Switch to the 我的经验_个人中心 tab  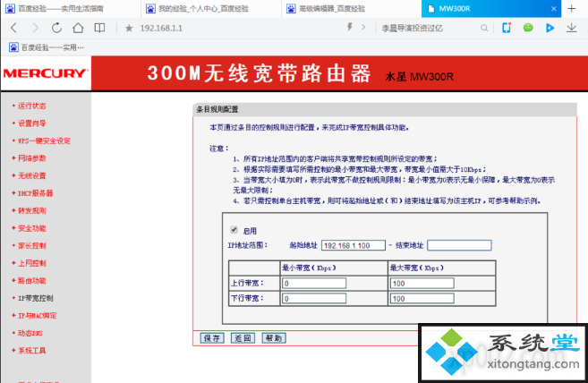[210, 9]
